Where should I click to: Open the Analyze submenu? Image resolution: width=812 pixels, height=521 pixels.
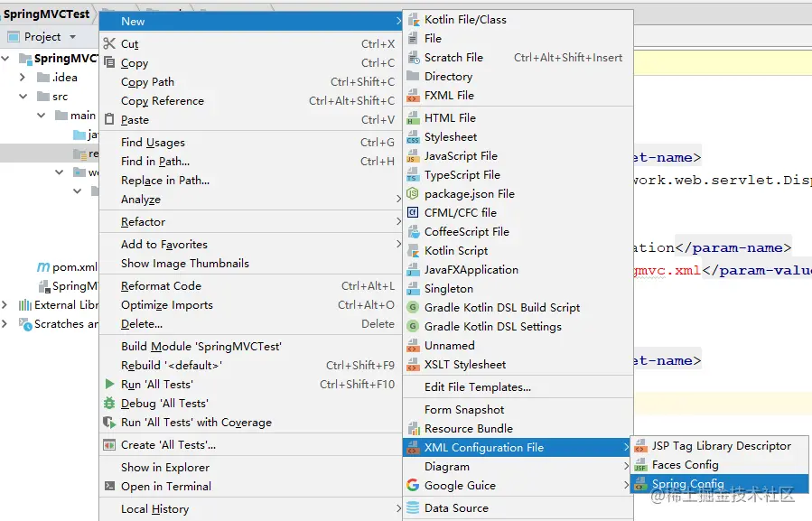250,200
